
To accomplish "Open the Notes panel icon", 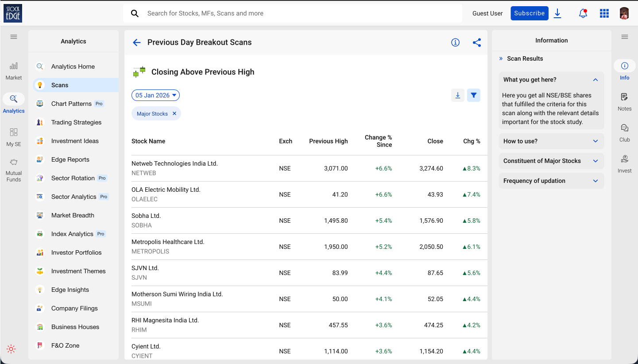I will [624, 101].
